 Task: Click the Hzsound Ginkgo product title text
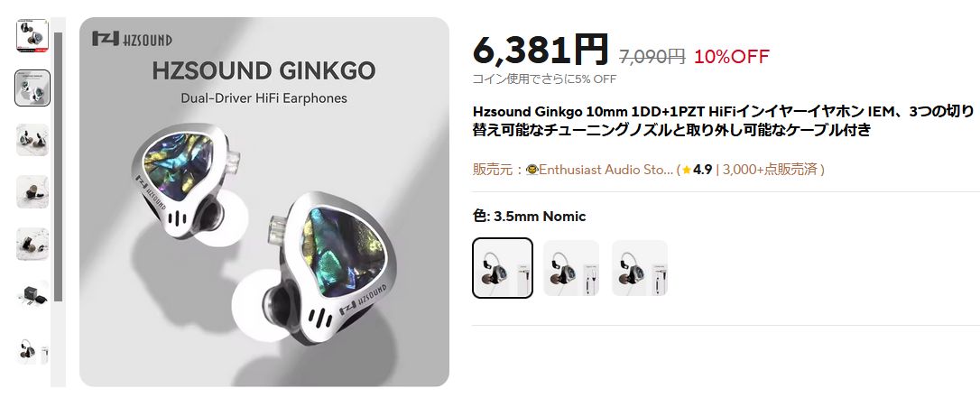click(x=723, y=121)
